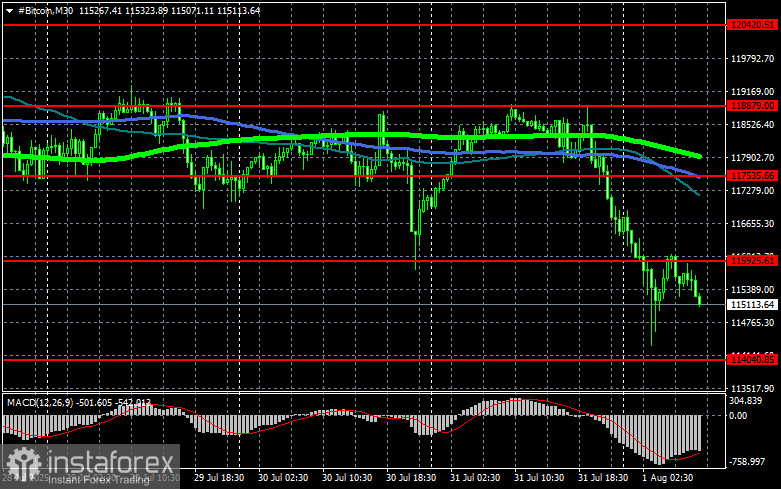Click the 31 Jul 18:30 time marker
Image resolution: width=781 pixels, height=489 pixels.
pos(603,478)
